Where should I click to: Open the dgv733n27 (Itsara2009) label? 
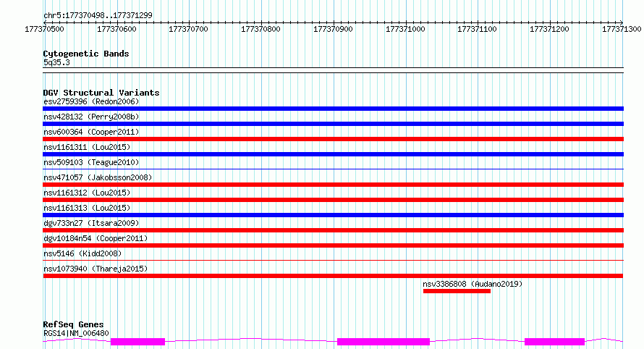(x=91, y=223)
